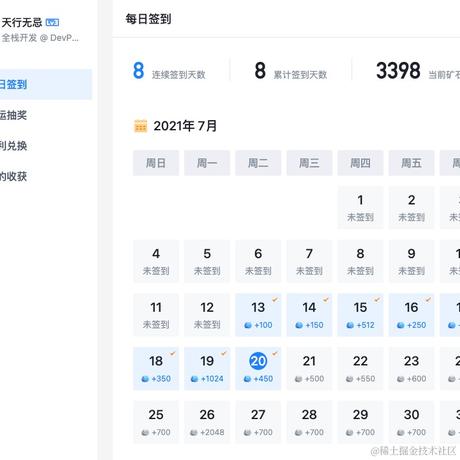Image resolution: width=460 pixels, height=460 pixels.
Task: Click the ore total 3398
Action: [398, 71]
